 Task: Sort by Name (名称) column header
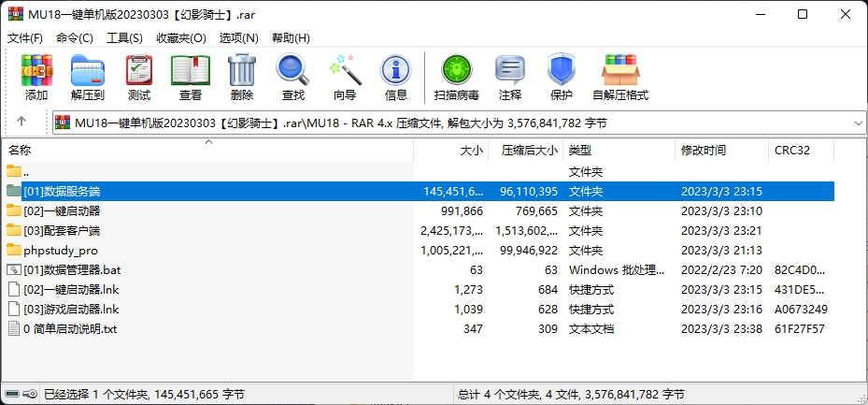click(21, 150)
